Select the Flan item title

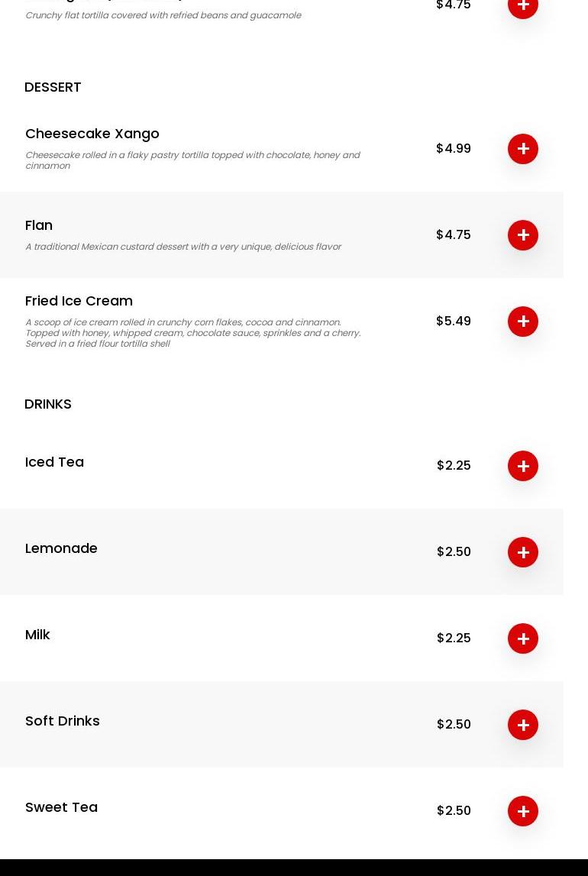[39, 225]
